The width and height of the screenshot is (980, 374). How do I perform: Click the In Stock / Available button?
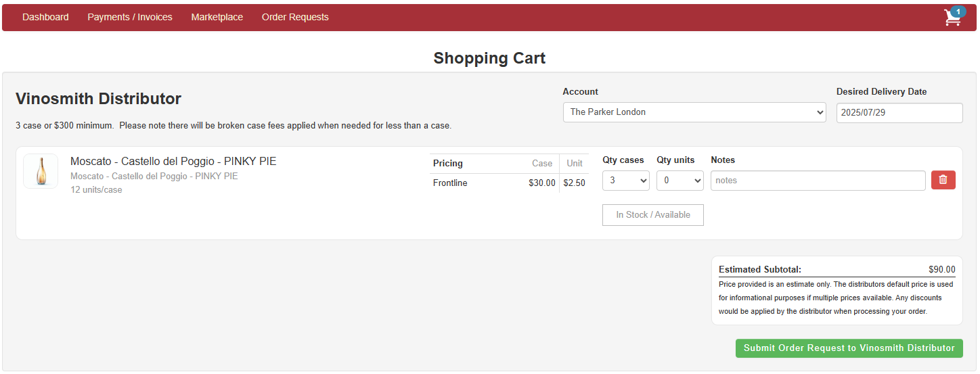pyautogui.click(x=653, y=215)
